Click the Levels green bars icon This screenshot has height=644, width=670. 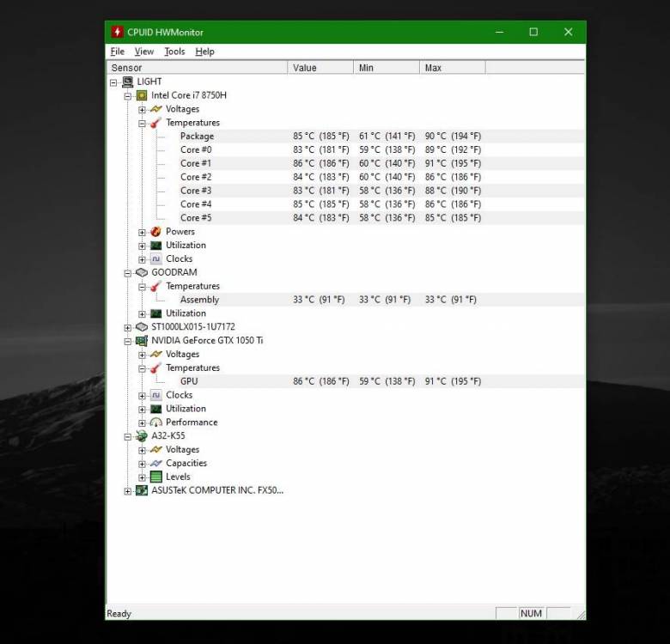tap(156, 477)
